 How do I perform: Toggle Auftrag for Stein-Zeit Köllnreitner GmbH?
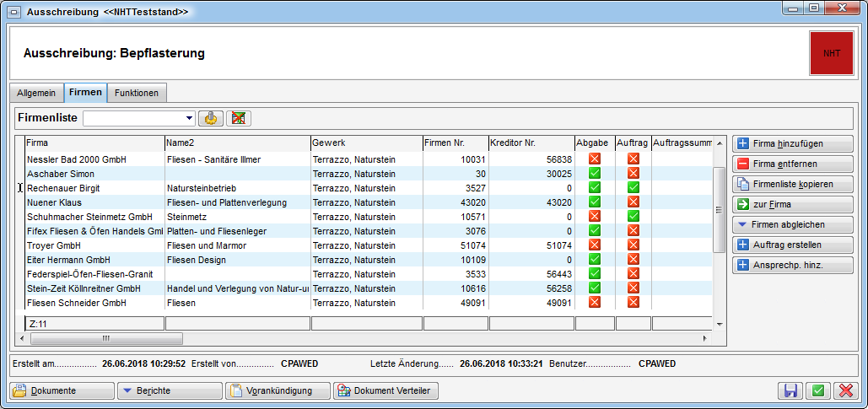click(633, 288)
